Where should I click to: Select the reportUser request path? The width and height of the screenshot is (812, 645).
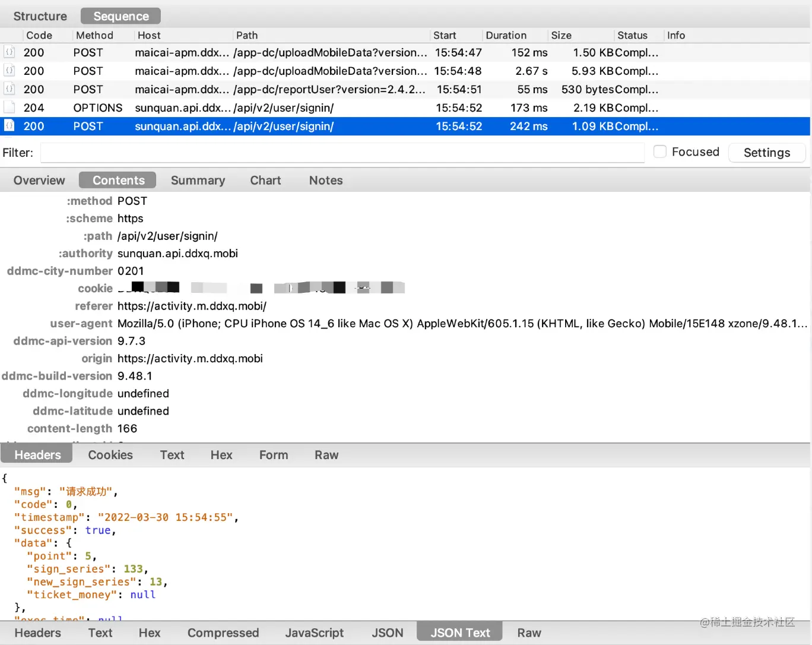[329, 89]
